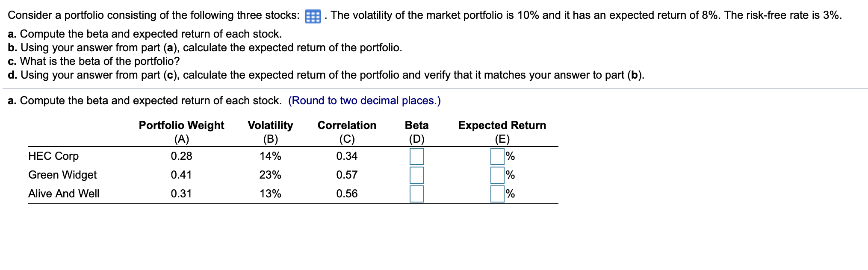This screenshot has height=270, width=868.
Task: Click the 0.34 correlation value for HEC Corp
Action: tap(347, 156)
